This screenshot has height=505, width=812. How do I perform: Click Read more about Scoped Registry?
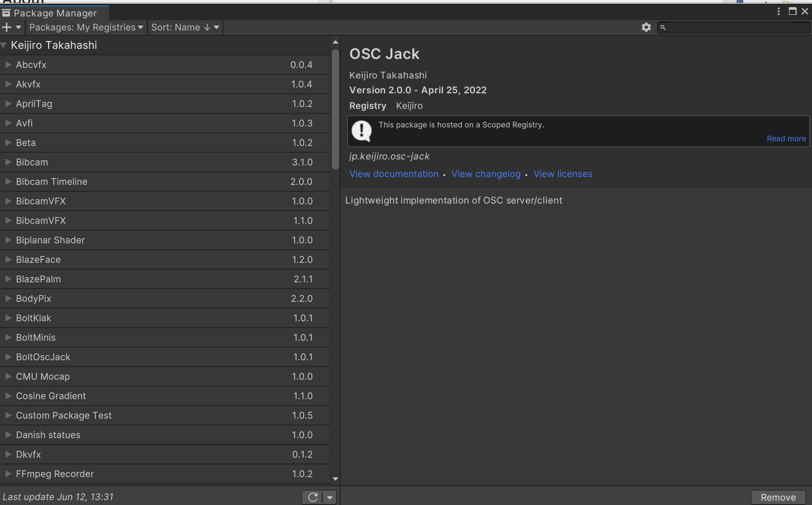(x=786, y=138)
